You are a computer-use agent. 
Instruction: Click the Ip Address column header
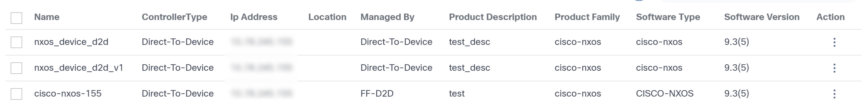click(x=254, y=17)
